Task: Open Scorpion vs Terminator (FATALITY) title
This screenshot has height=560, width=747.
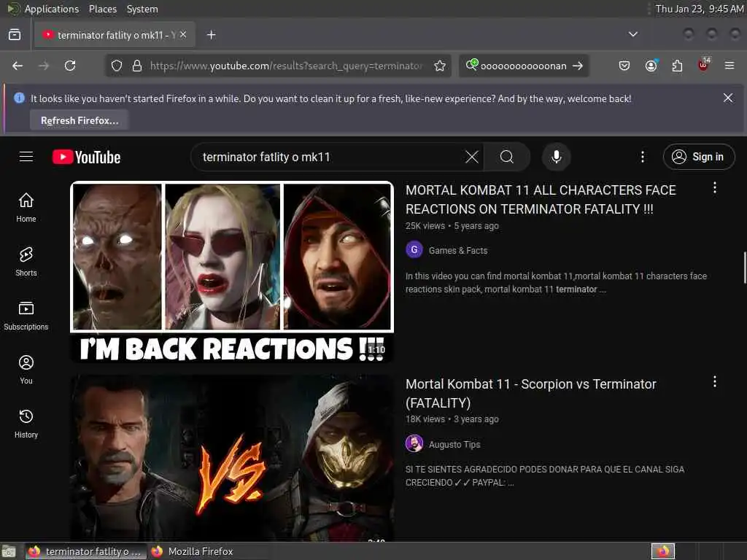Action: [x=531, y=393]
